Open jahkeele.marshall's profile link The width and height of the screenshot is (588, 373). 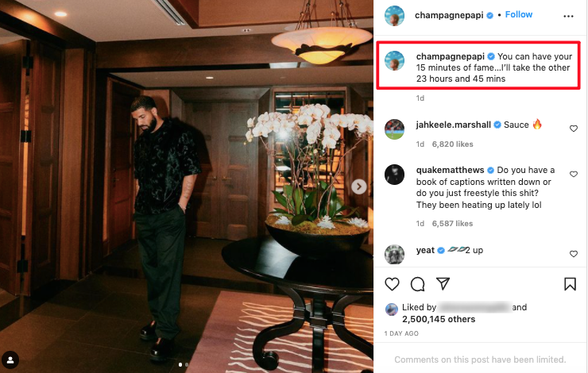(455, 125)
